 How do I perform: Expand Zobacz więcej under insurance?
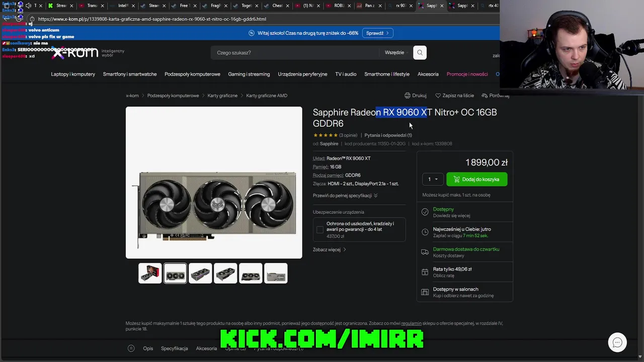pos(330,249)
